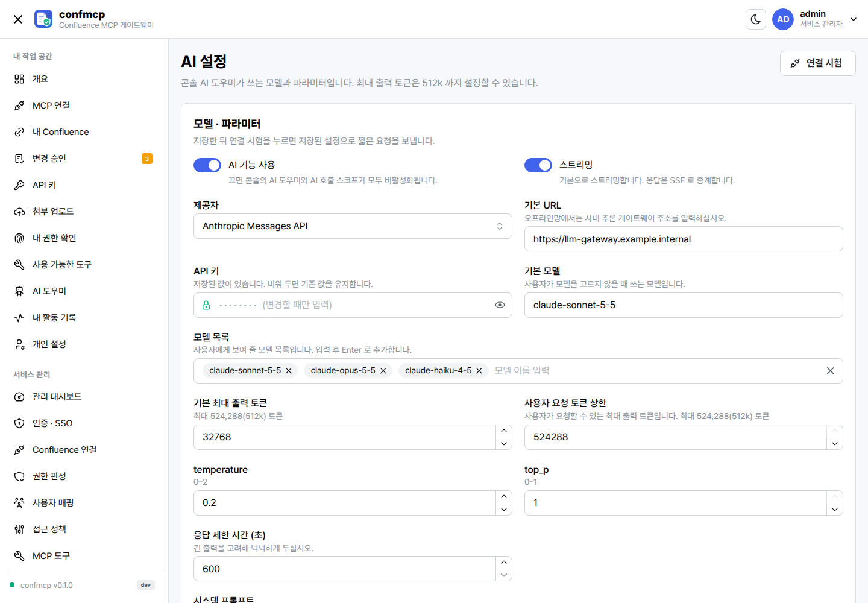Toggle the AI 기능 사용 switch
Viewport: 868px width, 603px height.
pyautogui.click(x=207, y=165)
